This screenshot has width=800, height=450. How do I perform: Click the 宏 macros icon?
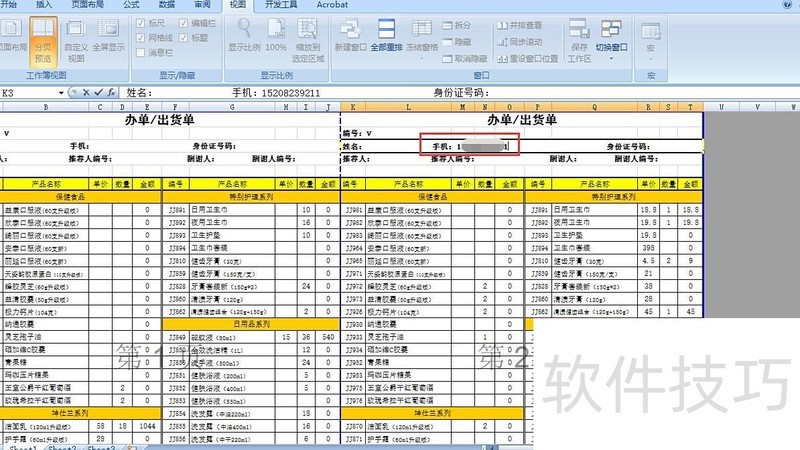651,31
